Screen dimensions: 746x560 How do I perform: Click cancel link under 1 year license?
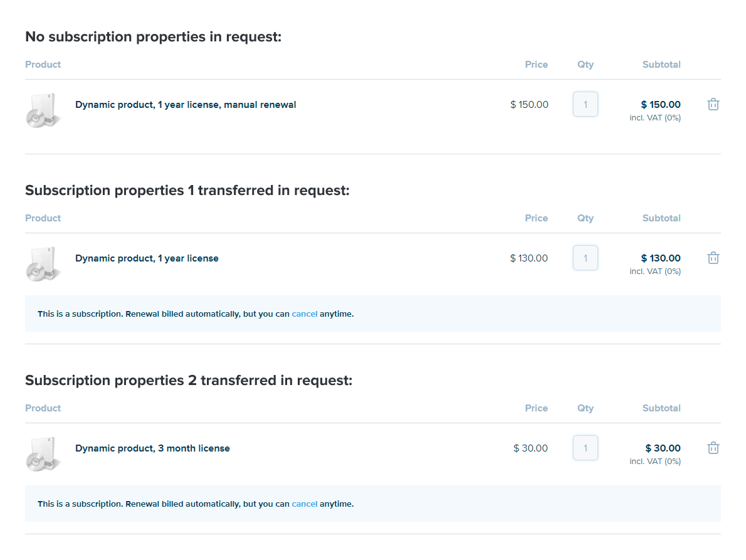pyautogui.click(x=305, y=314)
